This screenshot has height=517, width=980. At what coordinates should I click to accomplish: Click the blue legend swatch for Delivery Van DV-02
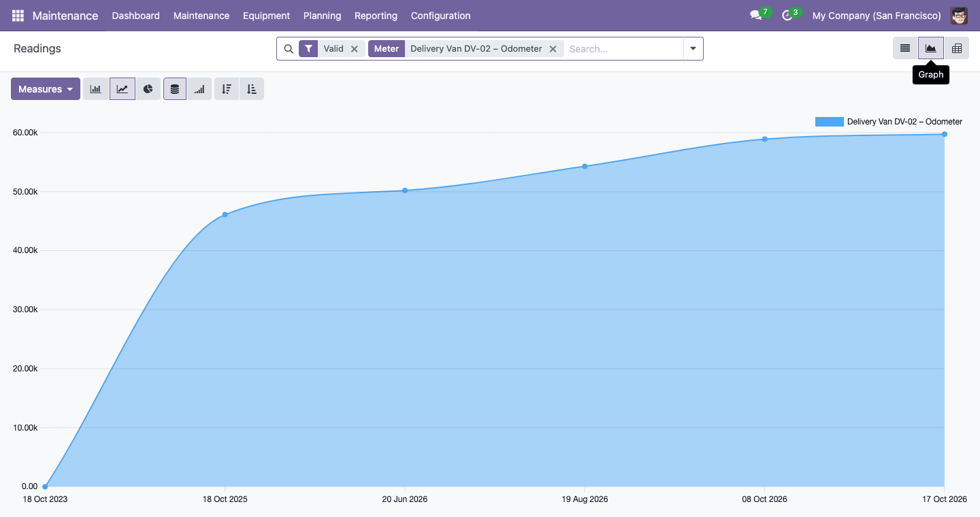(829, 122)
